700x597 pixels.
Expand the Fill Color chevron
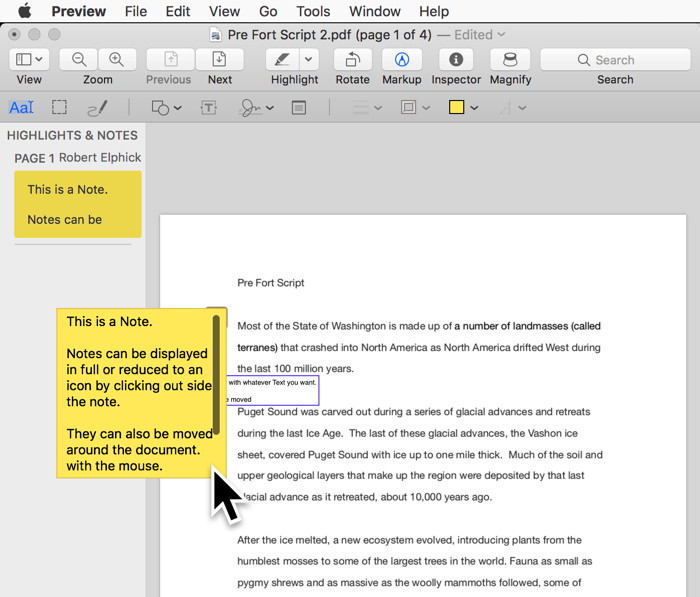point(474,108)
